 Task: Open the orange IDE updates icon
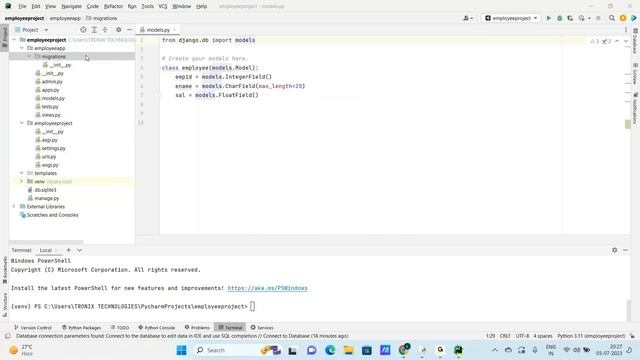point(623,18)
